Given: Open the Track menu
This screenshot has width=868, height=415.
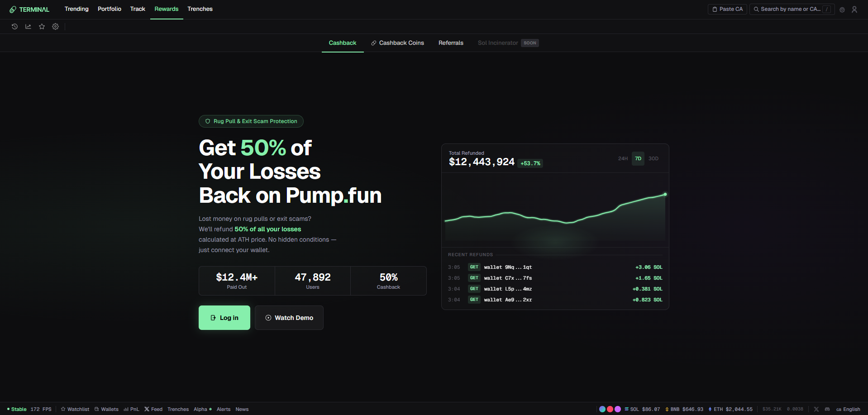Looking at the screenshot, I should 138,9.
